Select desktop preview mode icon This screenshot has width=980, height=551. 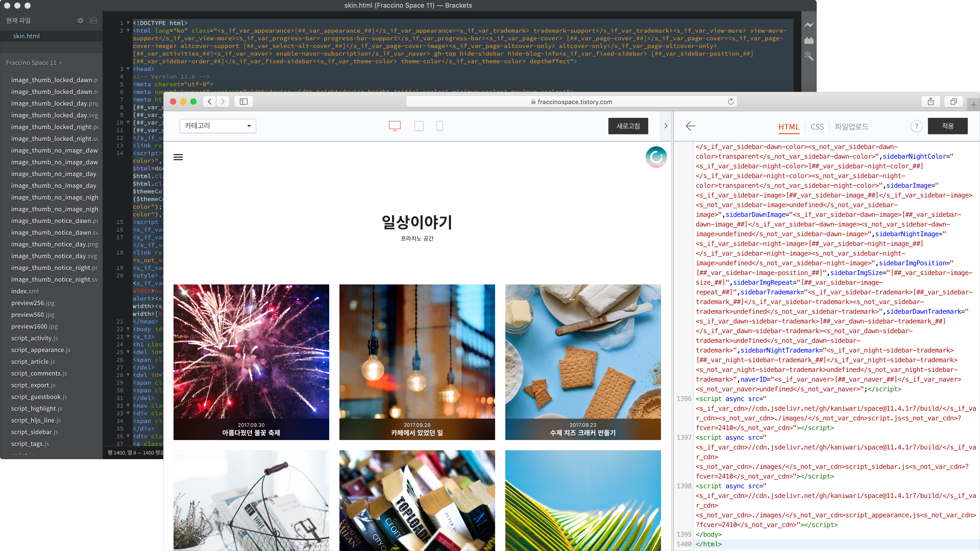coord(395,126)
